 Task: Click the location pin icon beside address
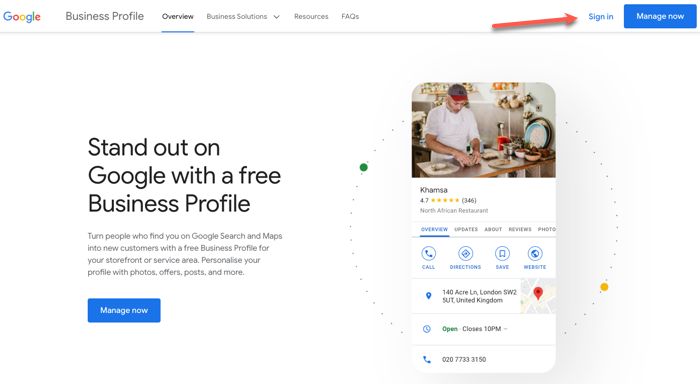click(429, 296)
